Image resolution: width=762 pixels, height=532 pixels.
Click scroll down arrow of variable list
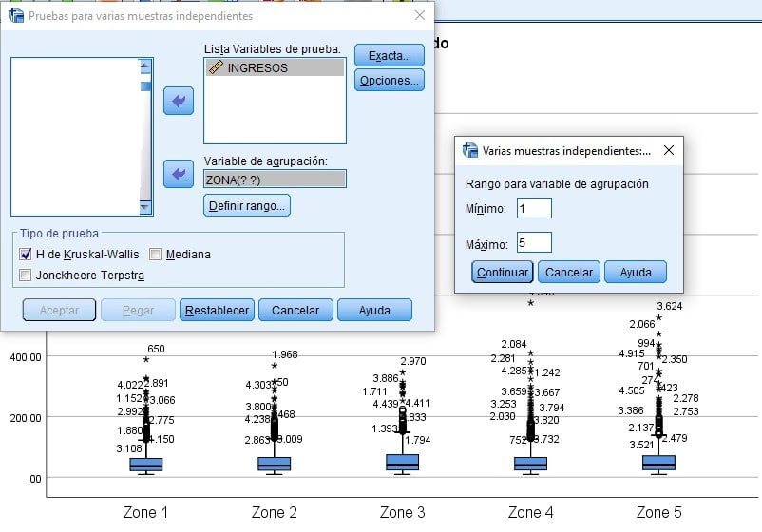click(x=144, y=208)
